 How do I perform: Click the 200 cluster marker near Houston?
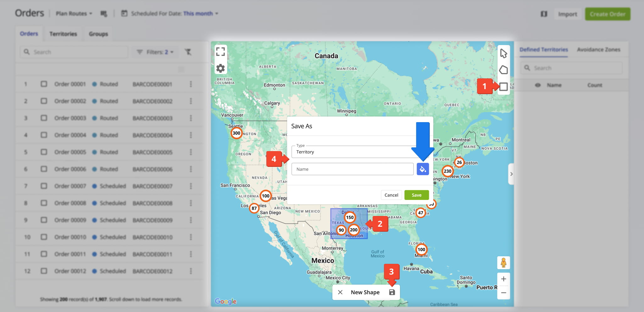click(x=353, y=230)
